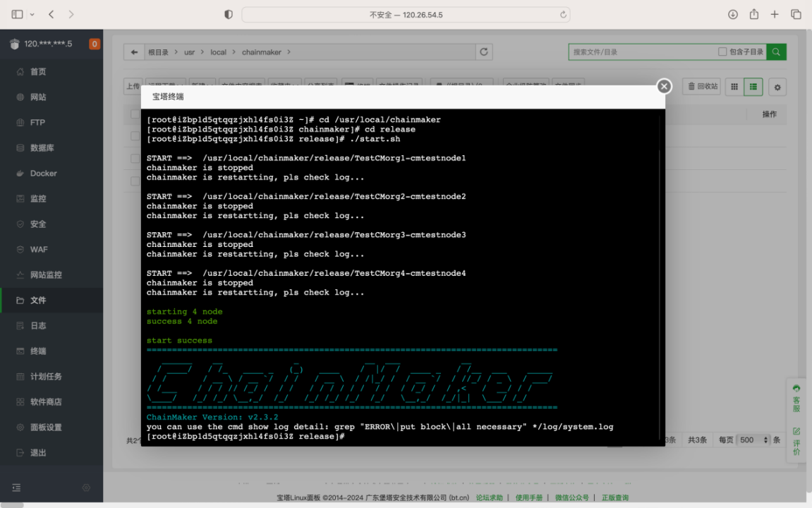Image resolution: width=812 pixels, height=508 pixels.
Task: Click the orange notification badge showing 0
Action: (95, 44)
